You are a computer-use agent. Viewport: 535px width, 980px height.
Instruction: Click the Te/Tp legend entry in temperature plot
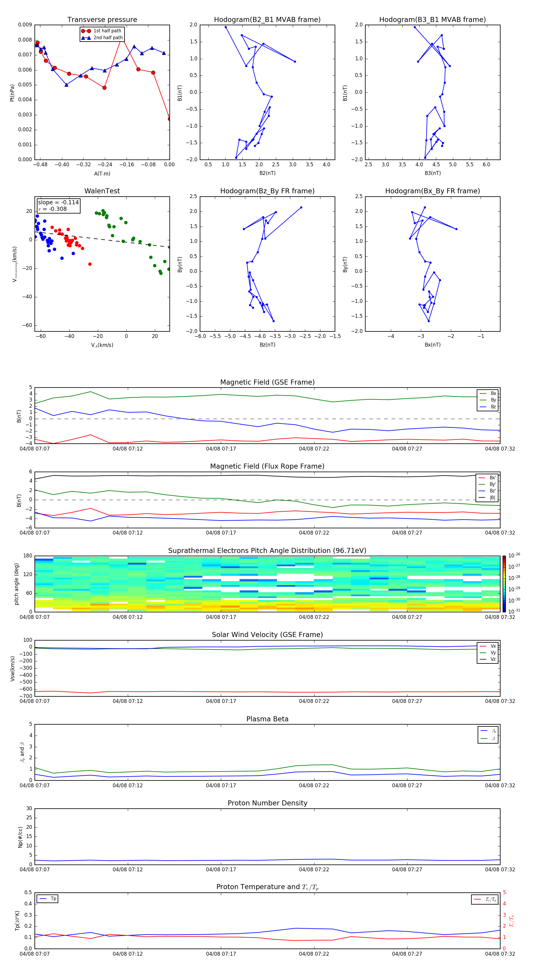[x=485, y=899]
